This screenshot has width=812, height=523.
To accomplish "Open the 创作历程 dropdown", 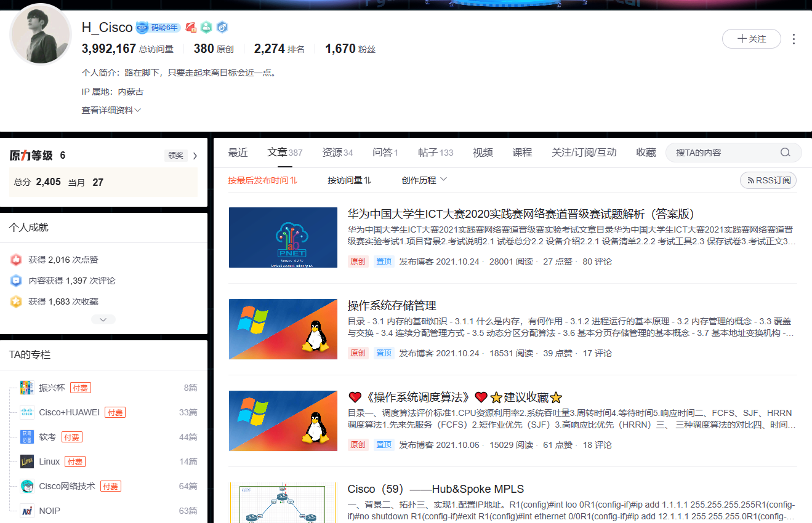I will 424,180.
